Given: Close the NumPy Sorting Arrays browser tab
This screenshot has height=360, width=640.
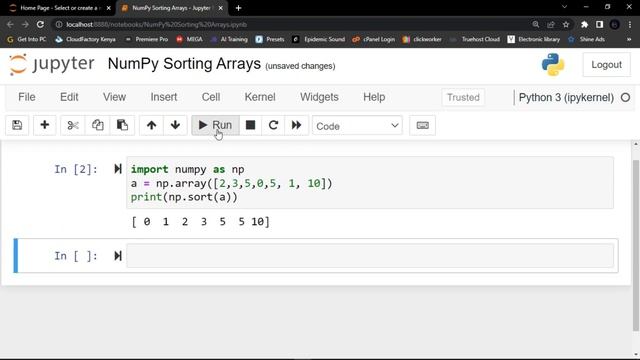Looking at the screenshot, I should point(220,8).
